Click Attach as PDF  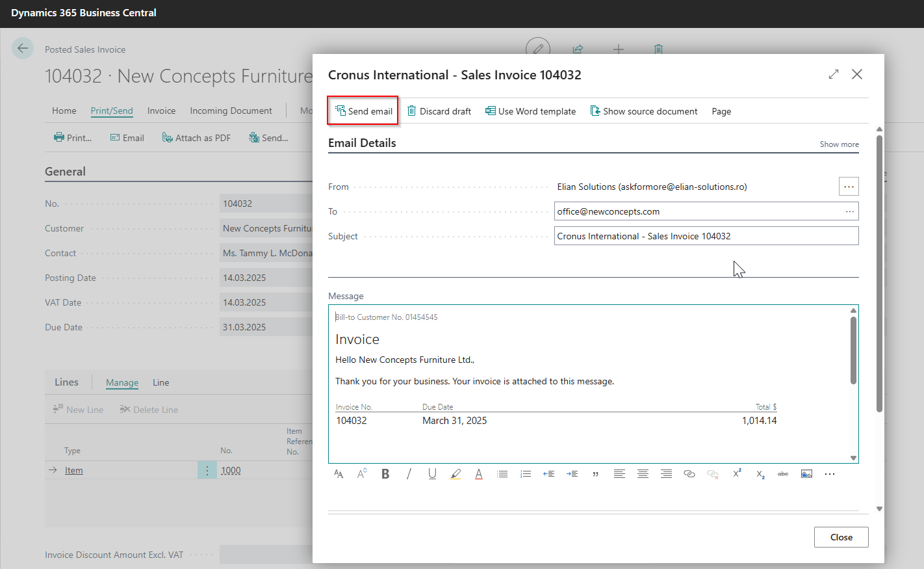point(196,138)
